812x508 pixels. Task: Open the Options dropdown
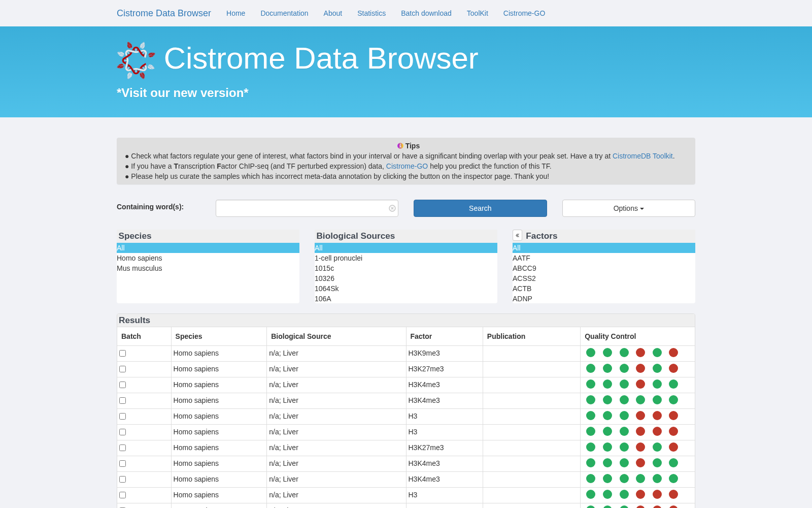pyautogui.click(x=628, y=208)
